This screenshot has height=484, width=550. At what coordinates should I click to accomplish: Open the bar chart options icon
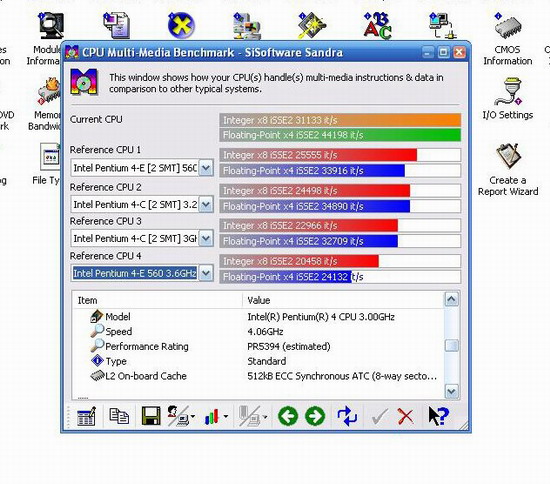213,416
